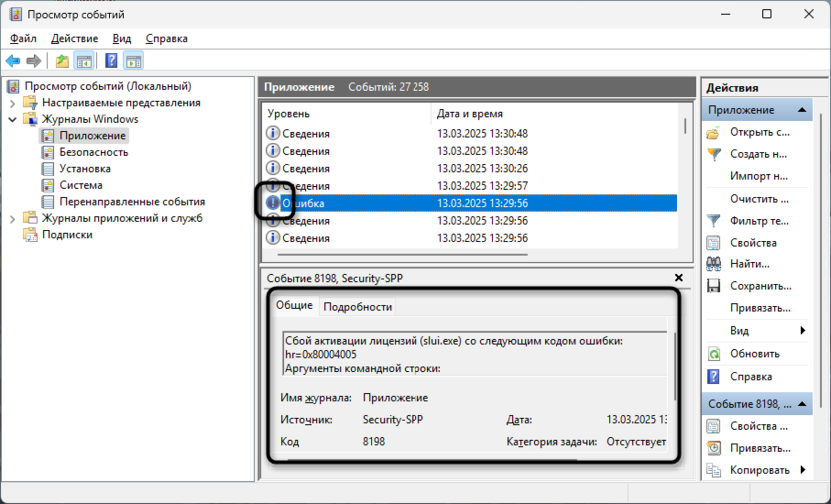The image size is (831, 504).
Task: Open the Вид menu in menu bar
Action: pos(122,39)
